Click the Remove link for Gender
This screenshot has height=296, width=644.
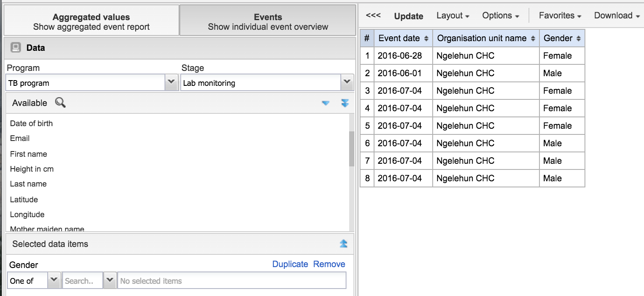point(329,264)
